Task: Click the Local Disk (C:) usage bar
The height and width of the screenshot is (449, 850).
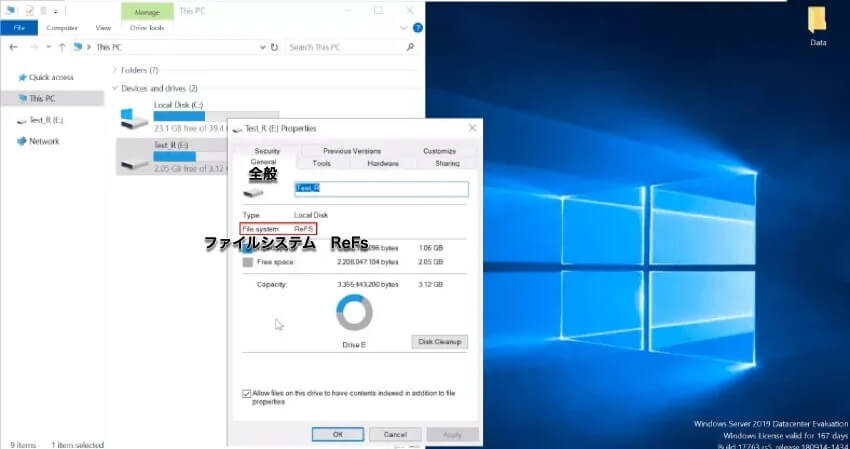Action: (216, 116)
